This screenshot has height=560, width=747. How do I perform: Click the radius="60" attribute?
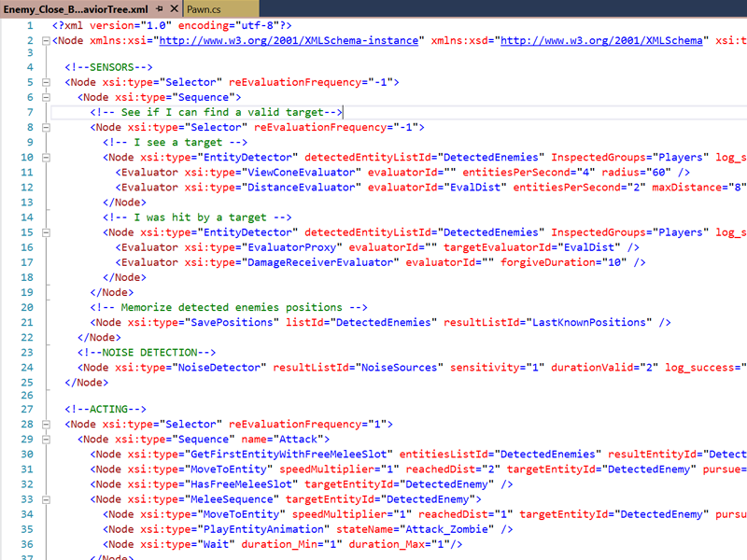click(637, 173)
